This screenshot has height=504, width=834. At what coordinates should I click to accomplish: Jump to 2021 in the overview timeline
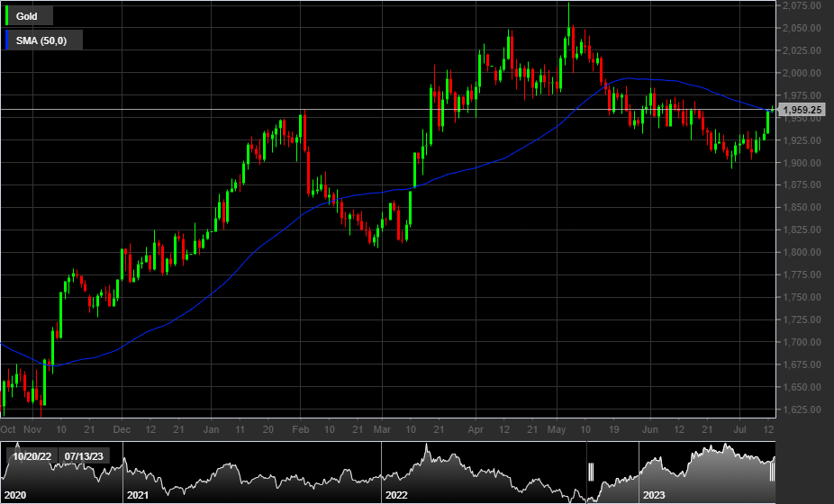click(138, 495)
